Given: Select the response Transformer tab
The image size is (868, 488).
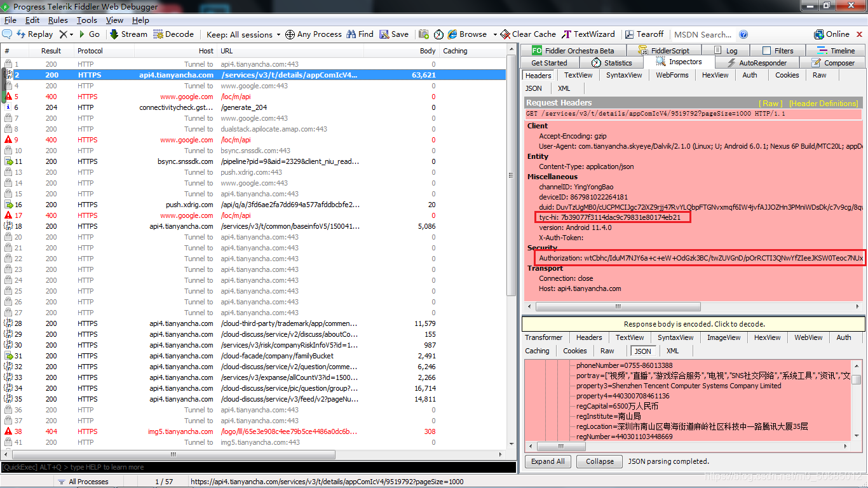Looking at the screenshot, I should coord(544,337).
